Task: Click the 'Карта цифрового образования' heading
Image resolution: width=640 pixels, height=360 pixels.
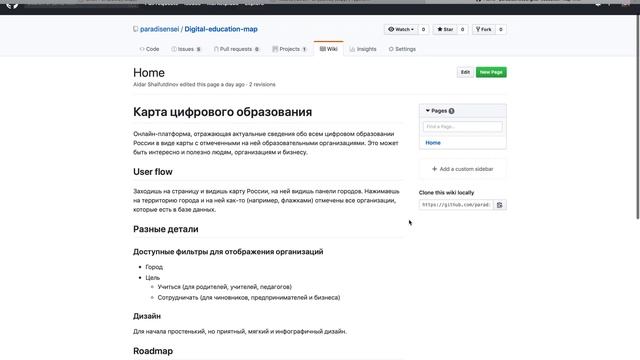Action: tap(222, 112)
